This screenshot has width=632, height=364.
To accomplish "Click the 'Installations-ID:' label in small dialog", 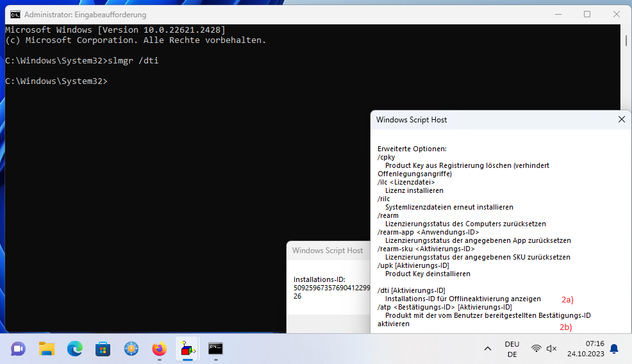I will 319,279.
